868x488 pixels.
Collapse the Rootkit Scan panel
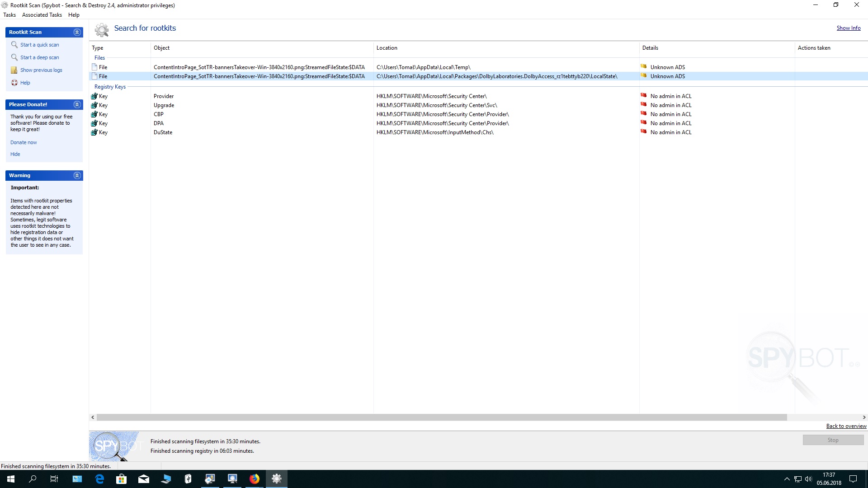point(77,32)
